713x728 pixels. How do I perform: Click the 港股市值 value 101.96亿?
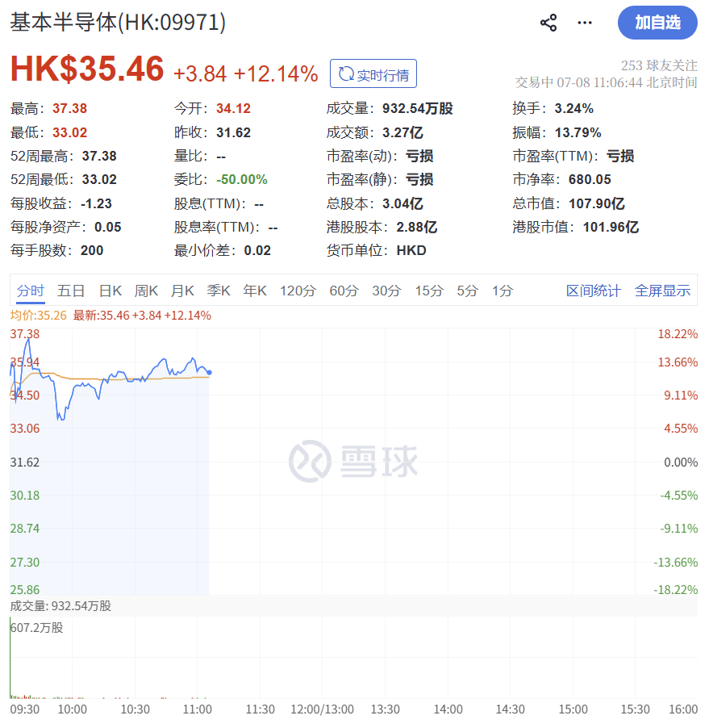611,228
